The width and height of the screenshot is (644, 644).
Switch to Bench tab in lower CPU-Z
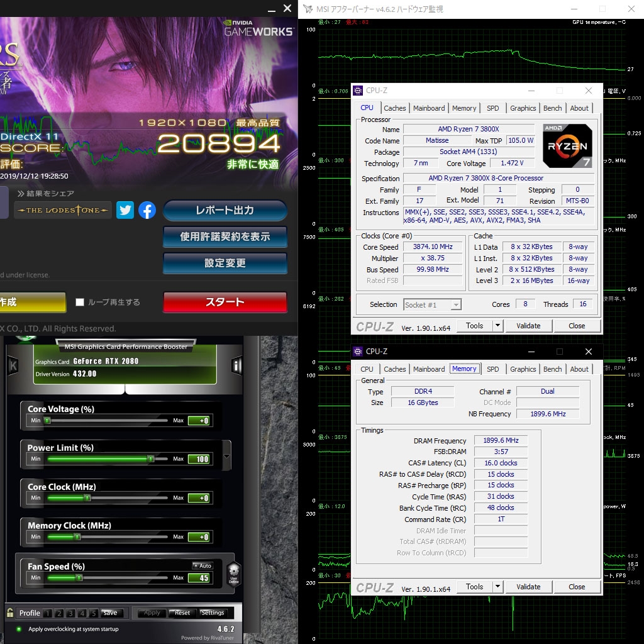coord(552,369)
